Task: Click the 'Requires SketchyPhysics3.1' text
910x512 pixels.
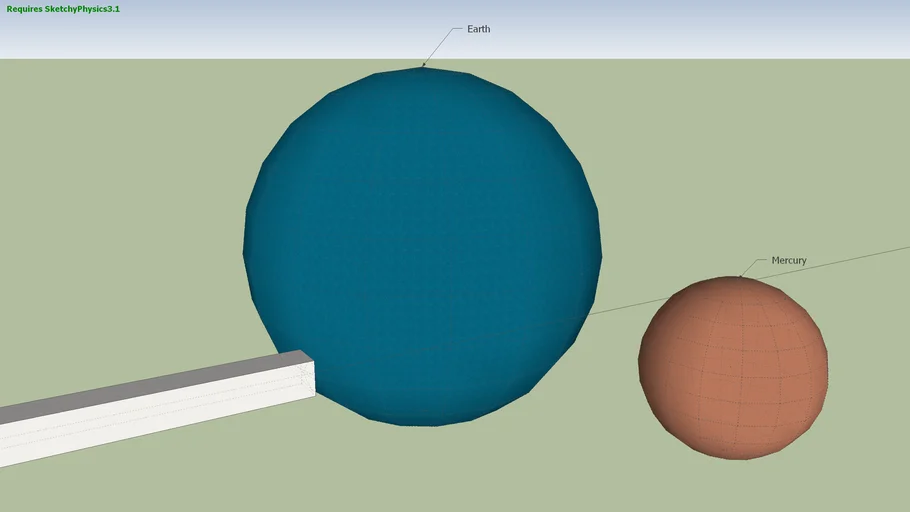Action: [63, 9]
